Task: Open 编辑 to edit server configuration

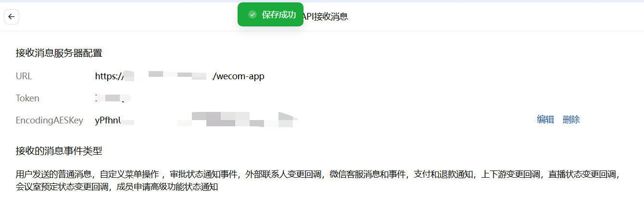Action: pyautogui.click(x=545, y=120)
